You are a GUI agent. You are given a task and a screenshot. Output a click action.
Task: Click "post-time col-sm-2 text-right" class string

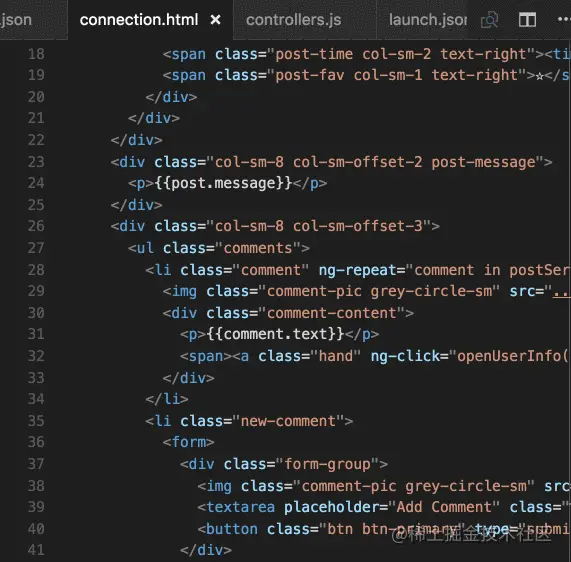point(401,54)
